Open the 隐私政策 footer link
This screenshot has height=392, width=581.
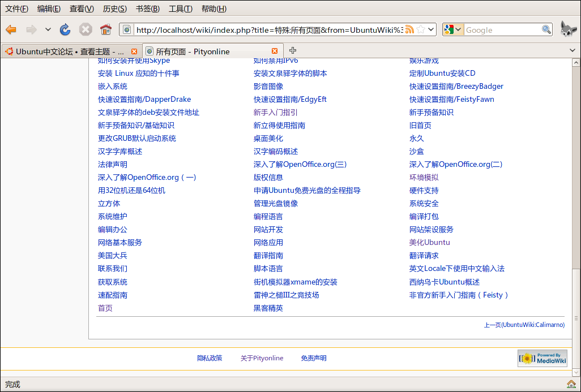pos(210,358)
